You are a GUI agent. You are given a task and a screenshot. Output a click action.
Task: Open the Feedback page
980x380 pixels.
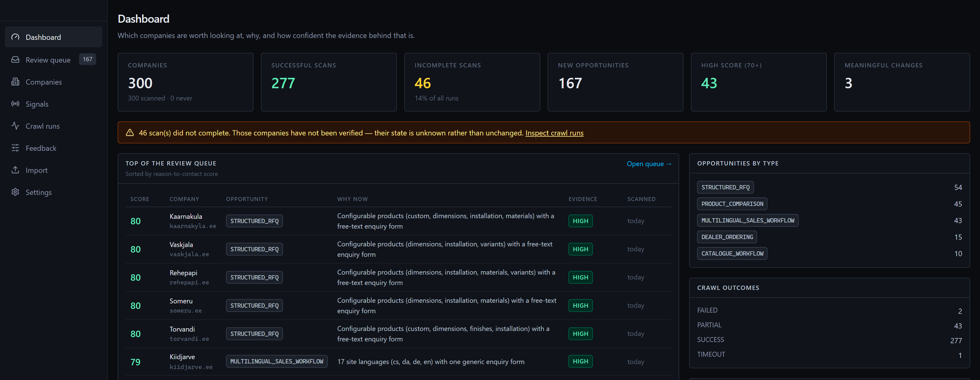tap(54, 148)
